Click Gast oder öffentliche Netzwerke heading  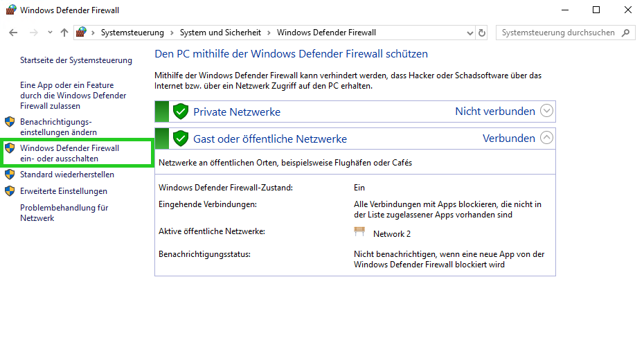(270, 139)
